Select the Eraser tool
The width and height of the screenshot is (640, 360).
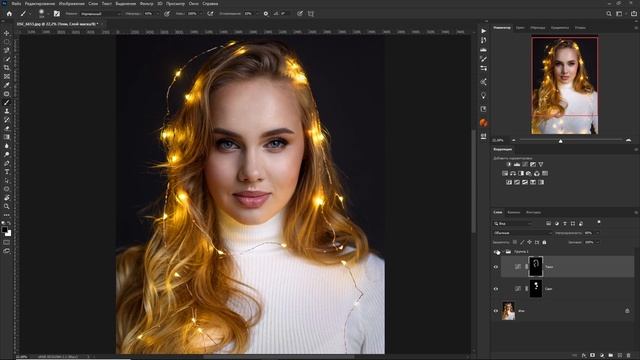pos(7,128)
